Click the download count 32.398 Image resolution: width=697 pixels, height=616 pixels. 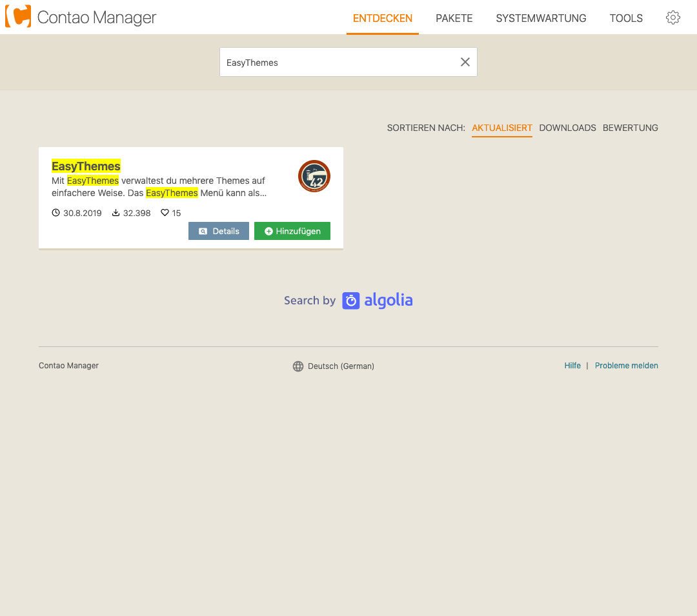pos(137,213)
